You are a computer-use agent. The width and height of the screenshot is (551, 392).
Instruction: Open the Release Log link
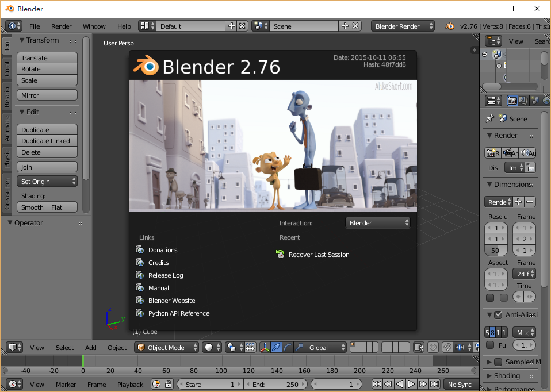166,275
